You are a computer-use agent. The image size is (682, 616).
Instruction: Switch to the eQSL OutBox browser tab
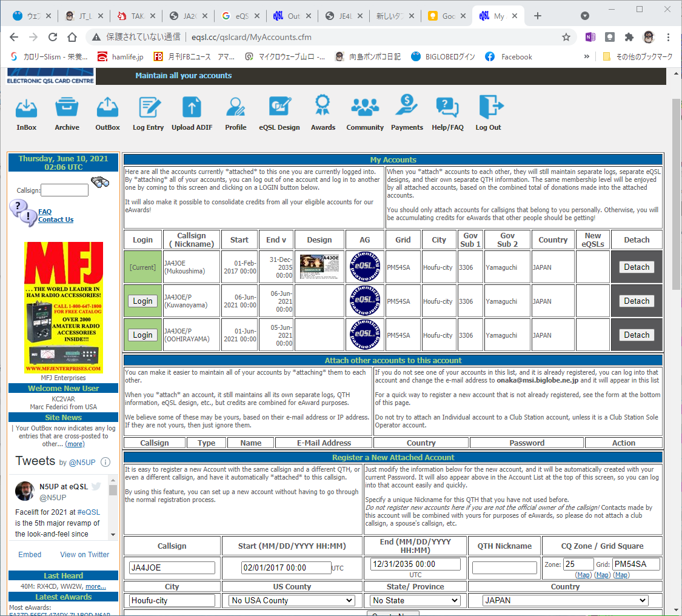tap(292, 16)
